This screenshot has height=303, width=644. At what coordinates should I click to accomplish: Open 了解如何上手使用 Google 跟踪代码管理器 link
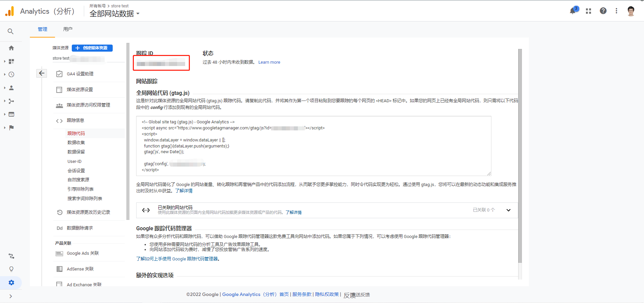coord(177,259)
